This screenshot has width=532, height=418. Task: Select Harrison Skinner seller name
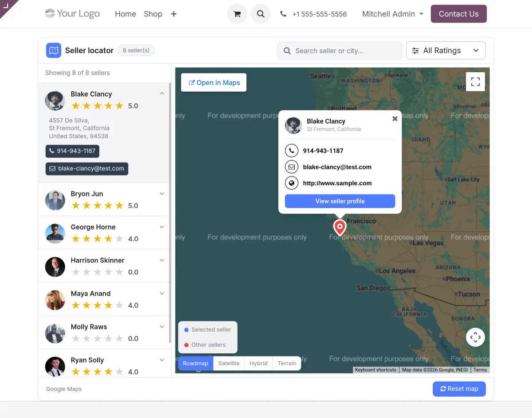tap(98, 260)
